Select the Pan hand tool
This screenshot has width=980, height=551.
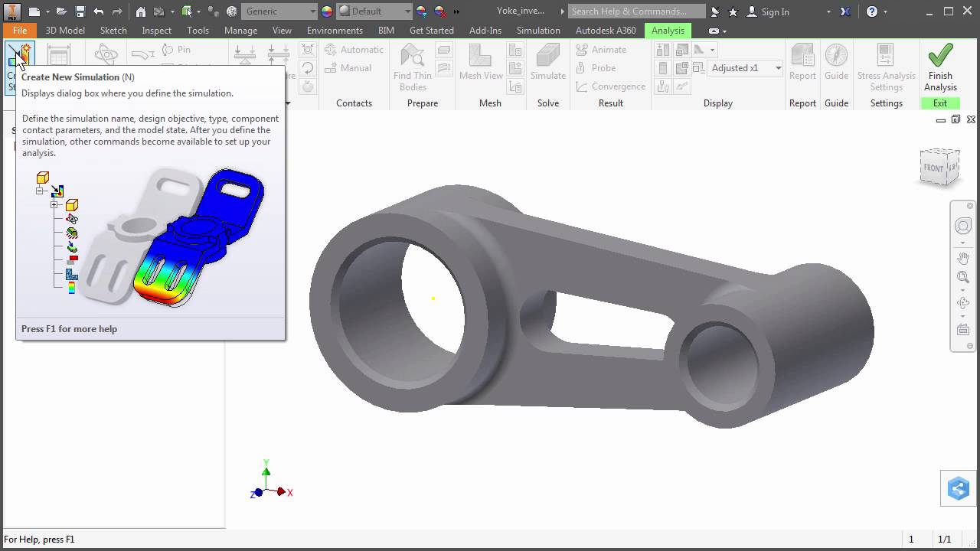coord(963,259)
